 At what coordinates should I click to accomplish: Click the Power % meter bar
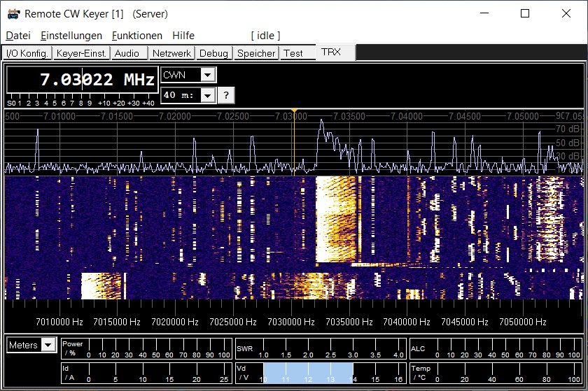coord(146,348)
